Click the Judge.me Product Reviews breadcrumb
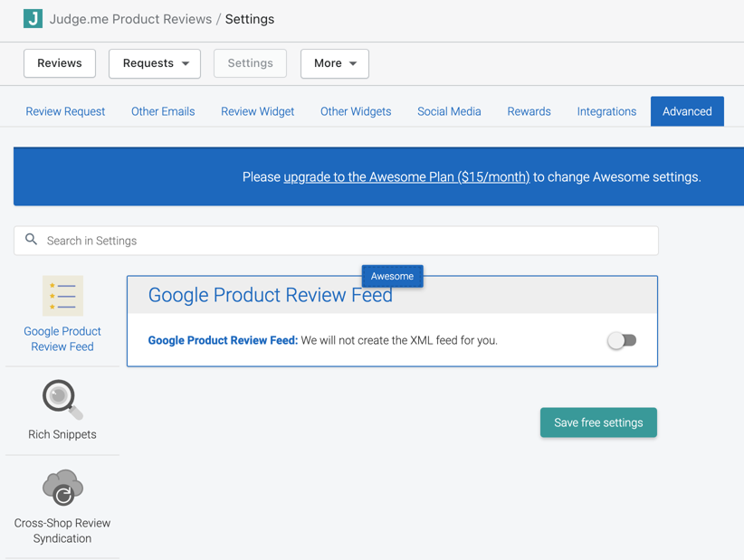The width and height of the screenshot is (744, 560). (x=130, y=19)
